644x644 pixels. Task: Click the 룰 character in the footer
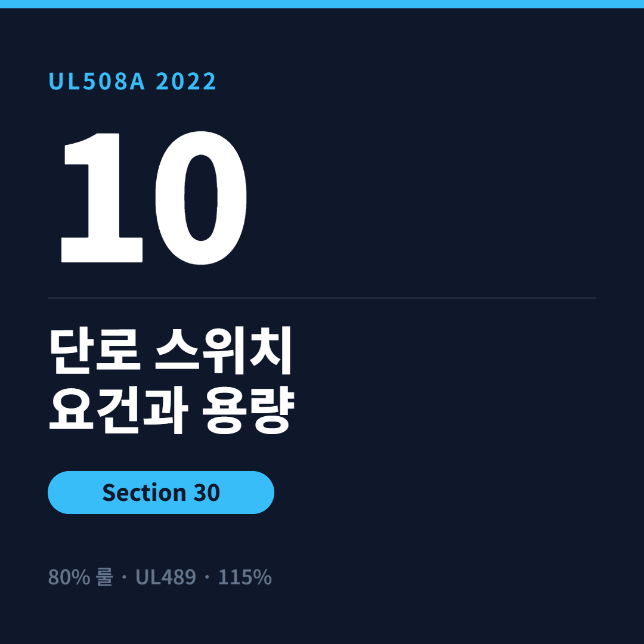tap(104, 577)
